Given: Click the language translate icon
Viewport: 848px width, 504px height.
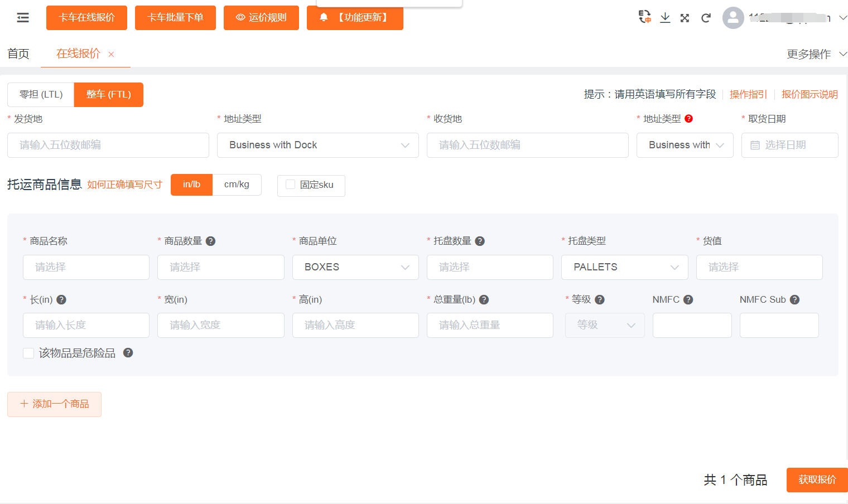Looking at the screenshot, I should tap(644, 17).
